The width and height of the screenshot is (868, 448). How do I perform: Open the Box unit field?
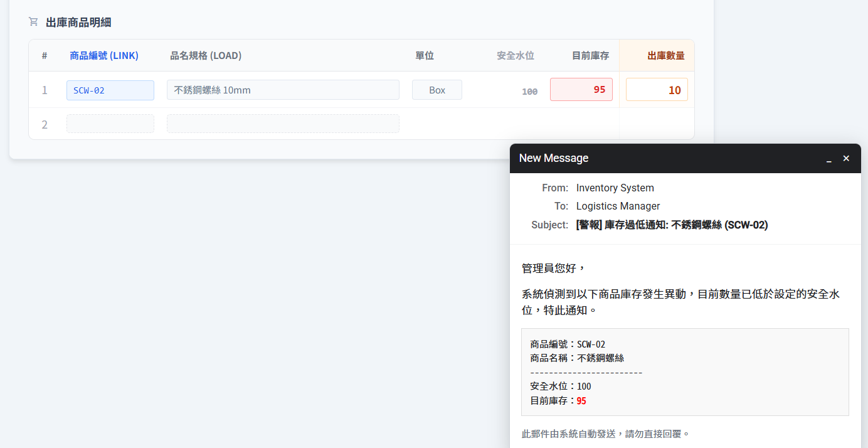[x=437, y=90]
